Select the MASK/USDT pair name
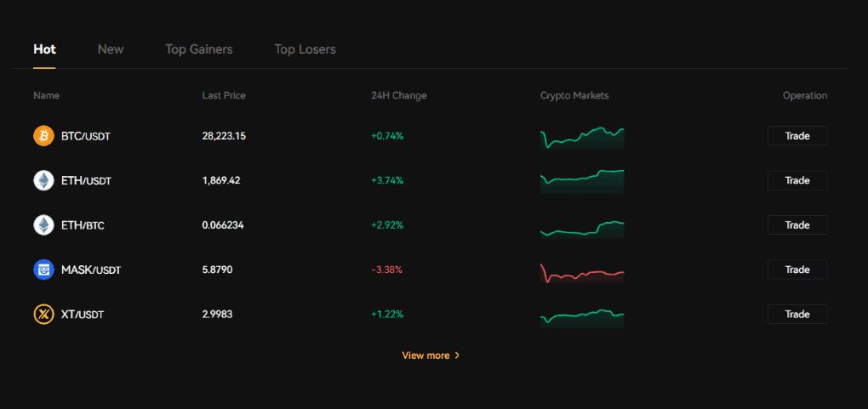 pos(91,270)
